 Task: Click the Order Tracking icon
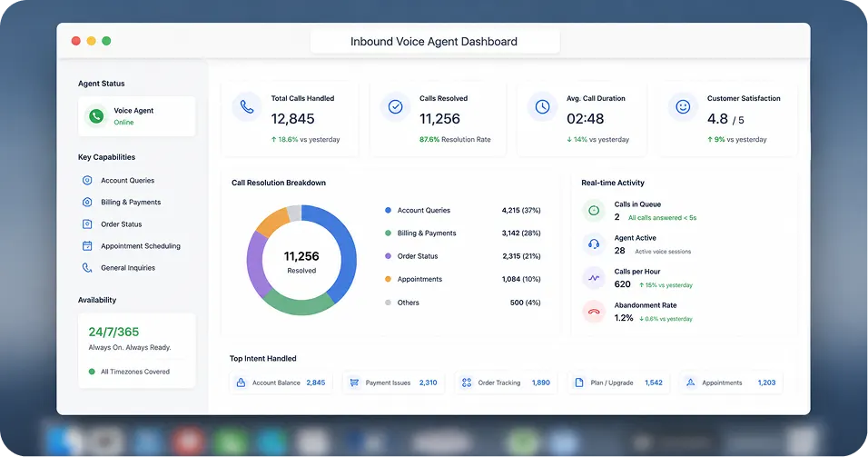pos(467,382)
